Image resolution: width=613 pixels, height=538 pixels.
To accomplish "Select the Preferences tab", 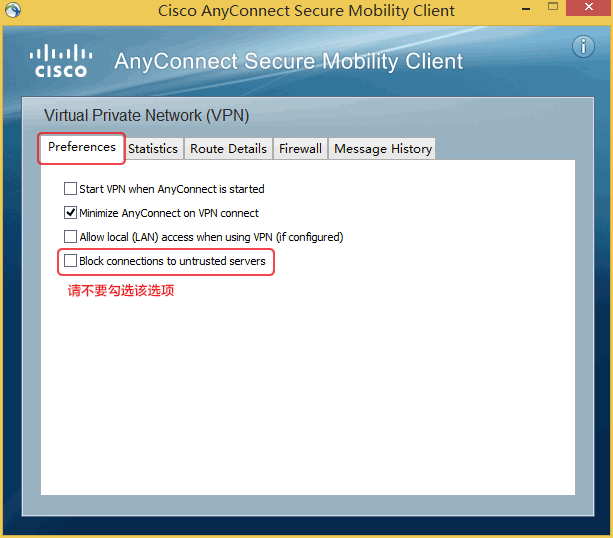I will click(82, 148).
